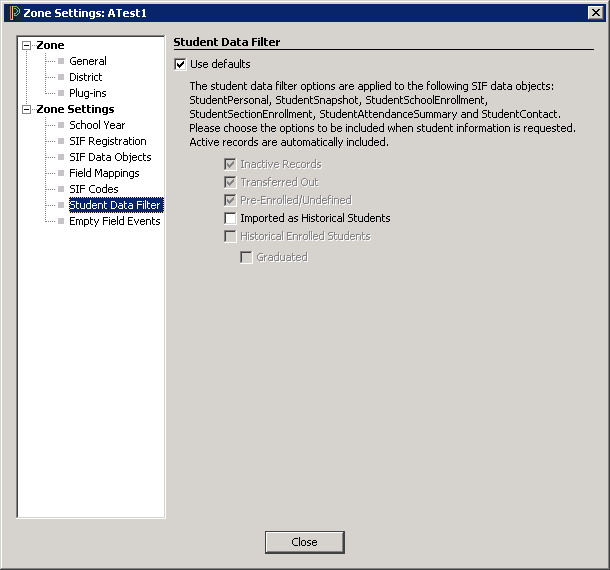Enable Imported as Historical Students checkbox
This screenshot has width=610, height=570.
(231, 218)
